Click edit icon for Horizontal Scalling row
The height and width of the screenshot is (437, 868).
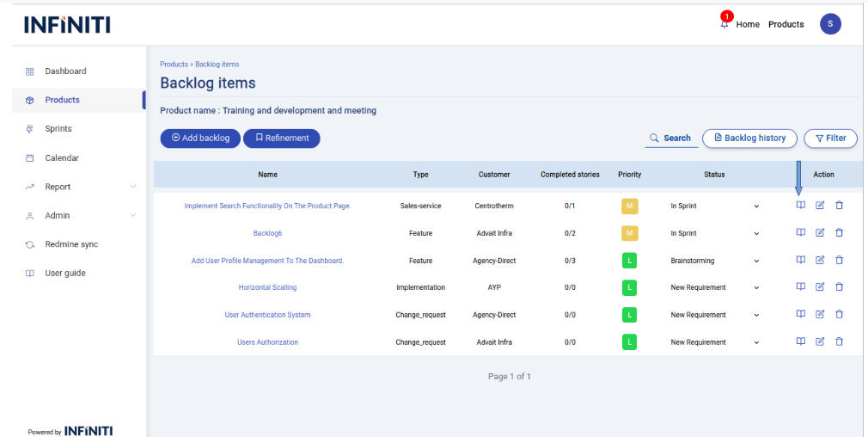point(820,286)
